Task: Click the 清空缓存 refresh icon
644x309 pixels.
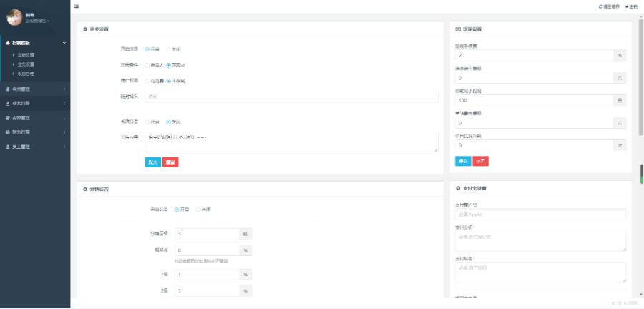Action: click(x=601, y=6)
